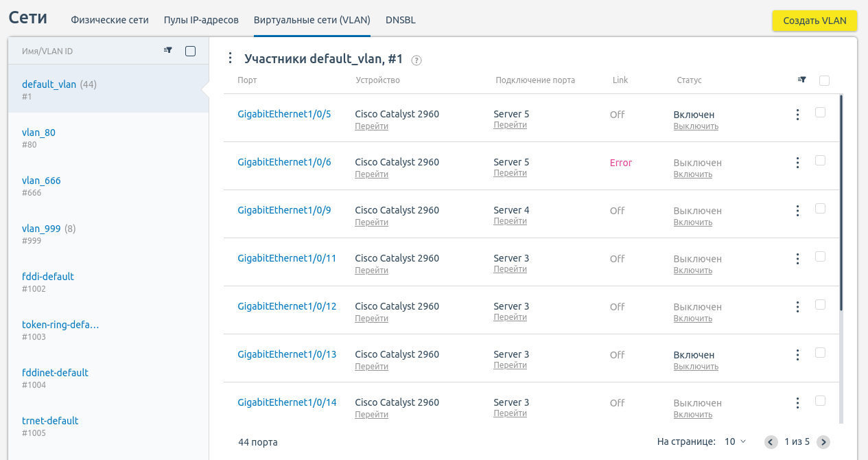Click the 44 порта count text
Viewport: 868px width, 460px height.
[258, 442]
